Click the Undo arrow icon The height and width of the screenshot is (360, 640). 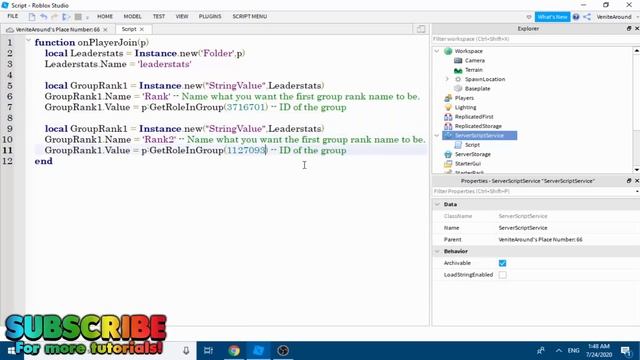coord(43,17)
